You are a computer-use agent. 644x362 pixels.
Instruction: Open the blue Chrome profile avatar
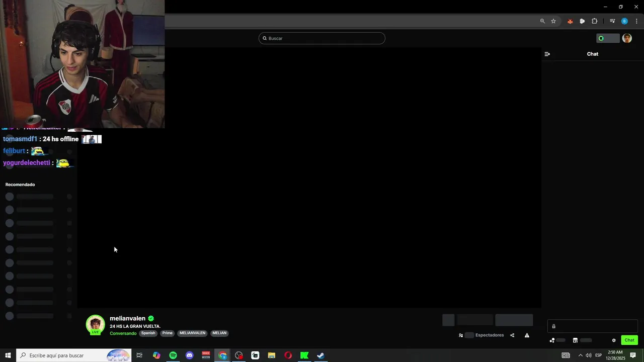click(624, 21)
